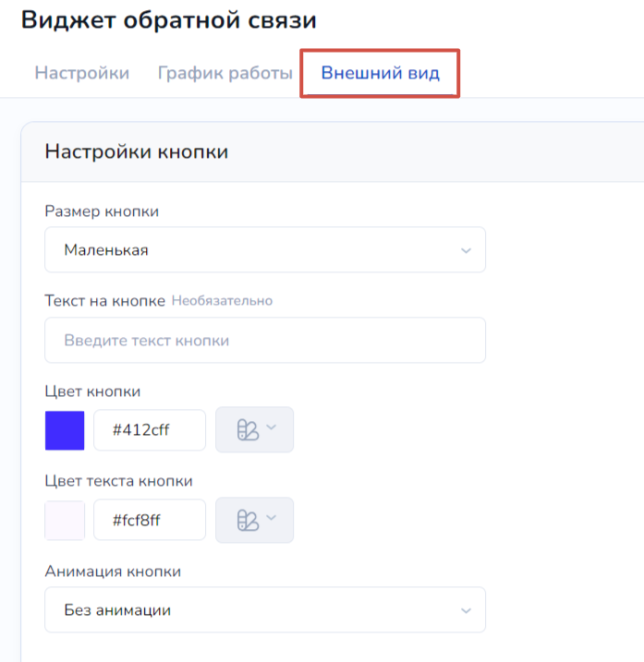Image resolution: width=644 pixels, height=662 pixels.
Task: Click the chevron in Без анимации field
Action: (466, 610)
